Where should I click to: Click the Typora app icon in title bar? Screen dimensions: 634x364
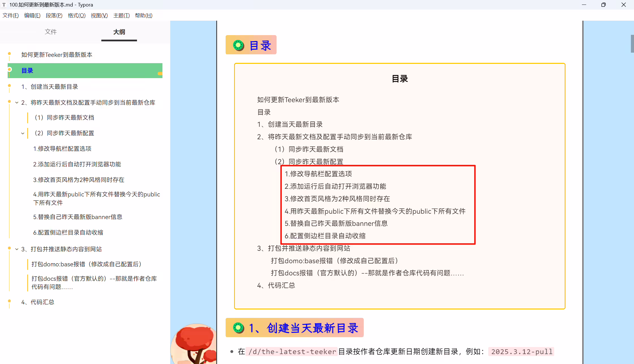(x=4, y=5)
